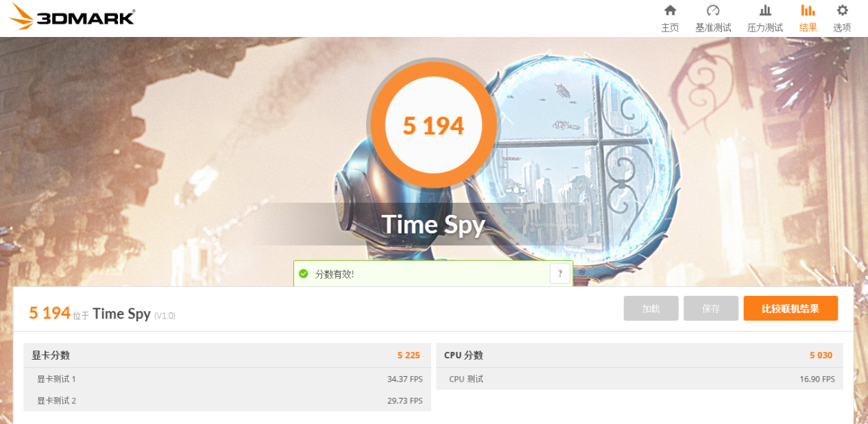Select the 结果 results bar-chart icon

coord(808,10)
